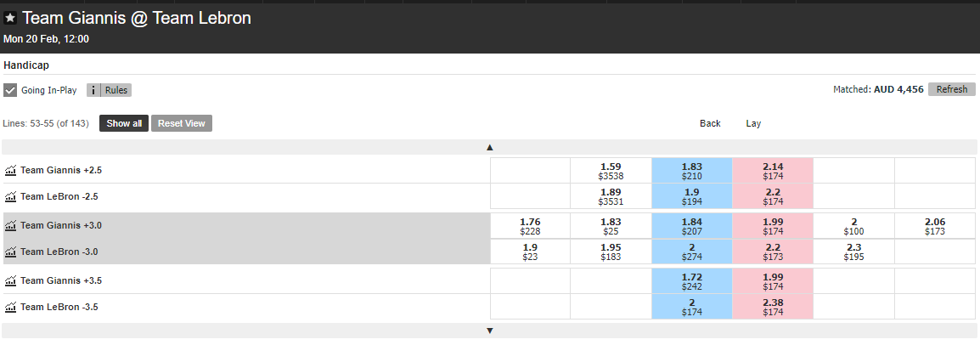Open chart icon for Team LeBron -3.5
Viewport: 980px width, 362px height.
tap(10, 307)
